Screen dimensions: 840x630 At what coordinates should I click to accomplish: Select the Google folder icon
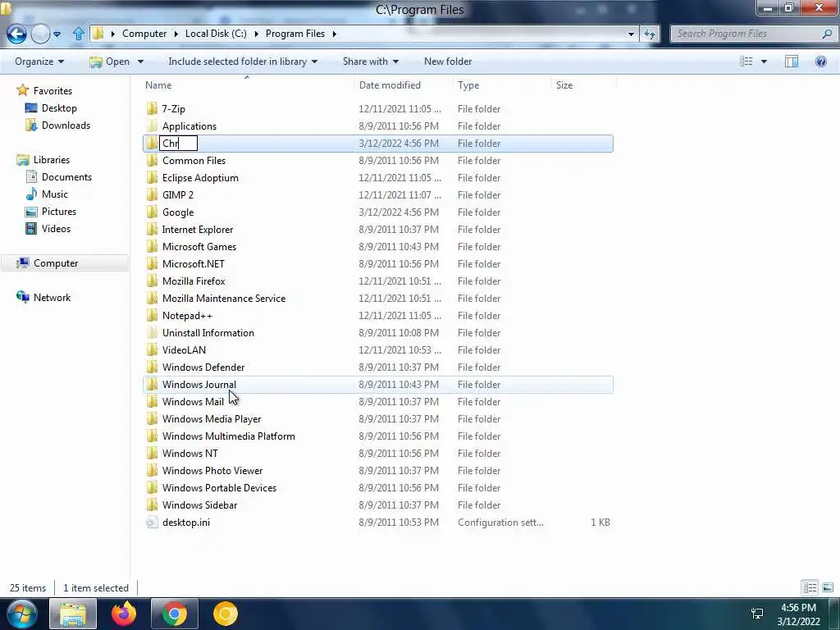click(152, 212)
